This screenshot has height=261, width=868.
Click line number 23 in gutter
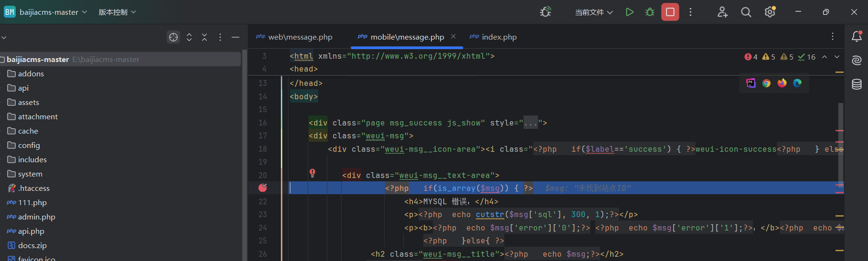tap(263, 214)
